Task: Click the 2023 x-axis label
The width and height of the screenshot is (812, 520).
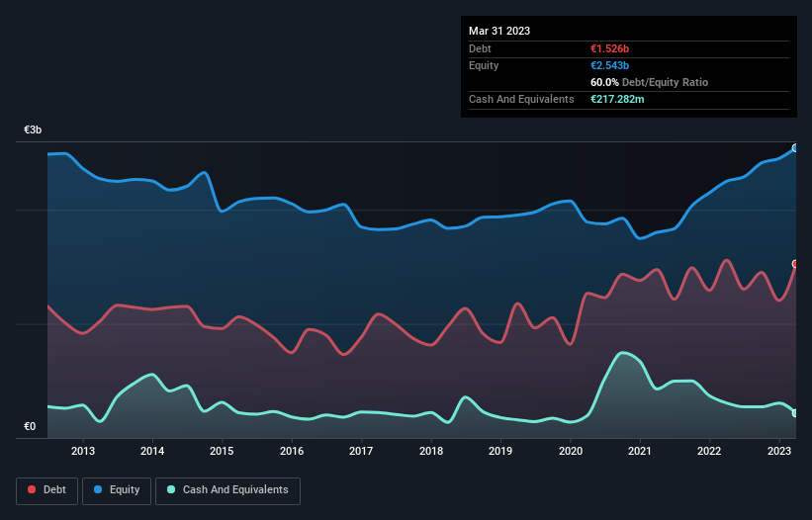Action: coord(778,451)
